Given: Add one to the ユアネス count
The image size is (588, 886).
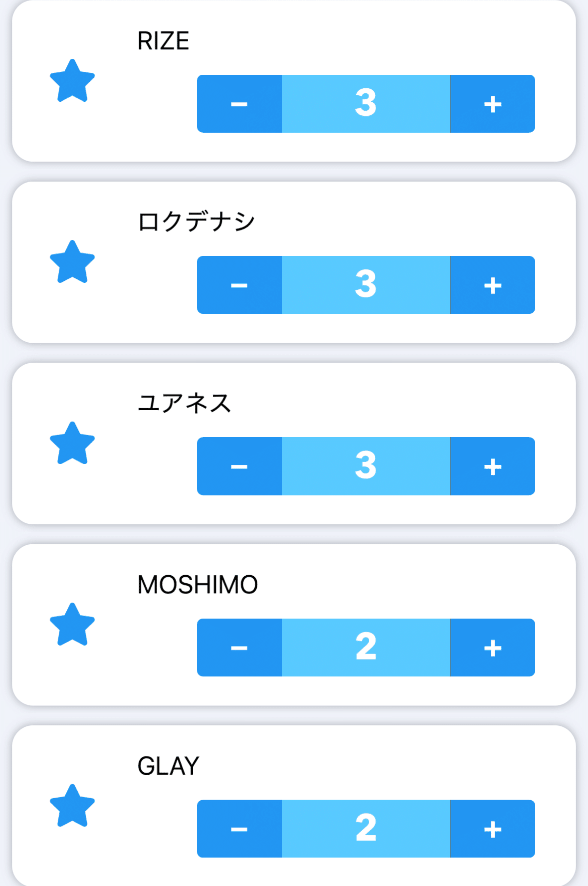Looking at the screenshot, I should (492, 466).
